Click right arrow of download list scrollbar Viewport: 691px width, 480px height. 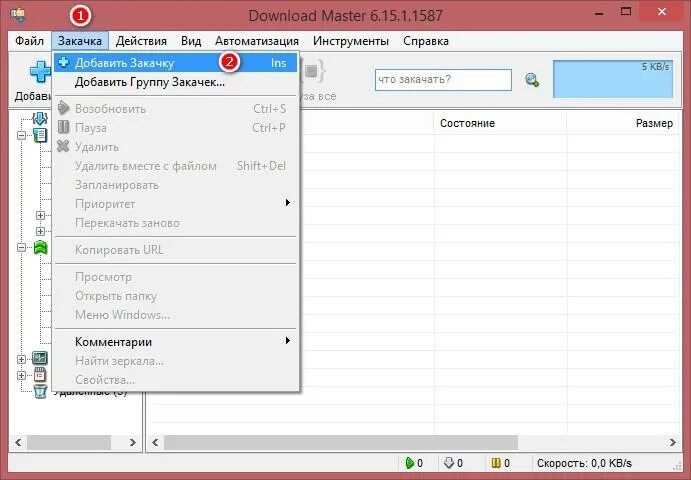pyautogui.click(x=673, y=442)
